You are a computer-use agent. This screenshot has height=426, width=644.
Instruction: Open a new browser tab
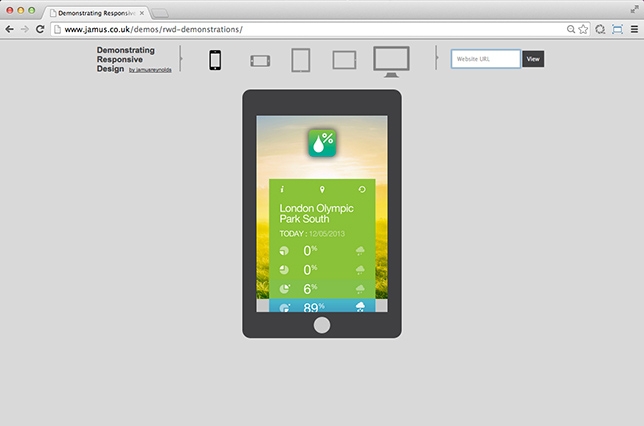pos(160,11)
